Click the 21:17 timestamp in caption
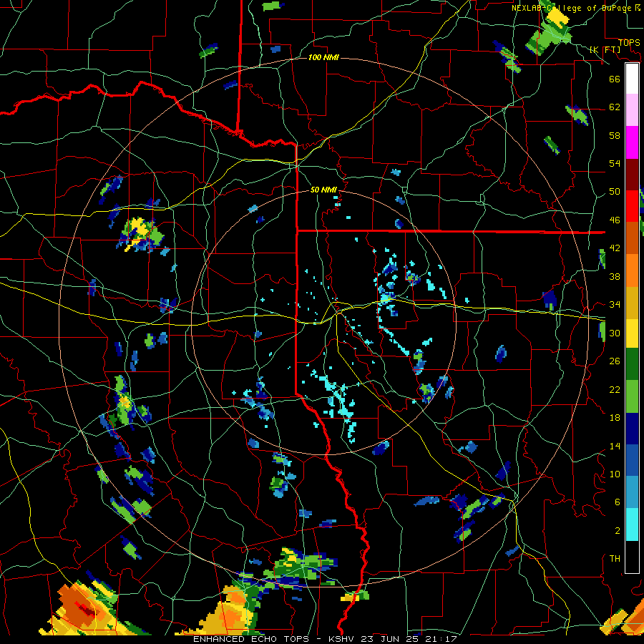 441,639
